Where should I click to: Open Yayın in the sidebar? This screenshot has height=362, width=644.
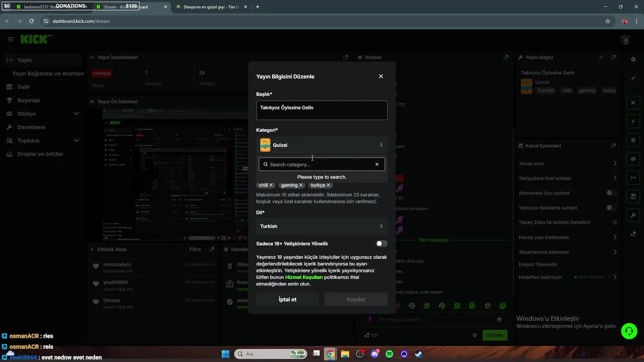pos(42,60)
